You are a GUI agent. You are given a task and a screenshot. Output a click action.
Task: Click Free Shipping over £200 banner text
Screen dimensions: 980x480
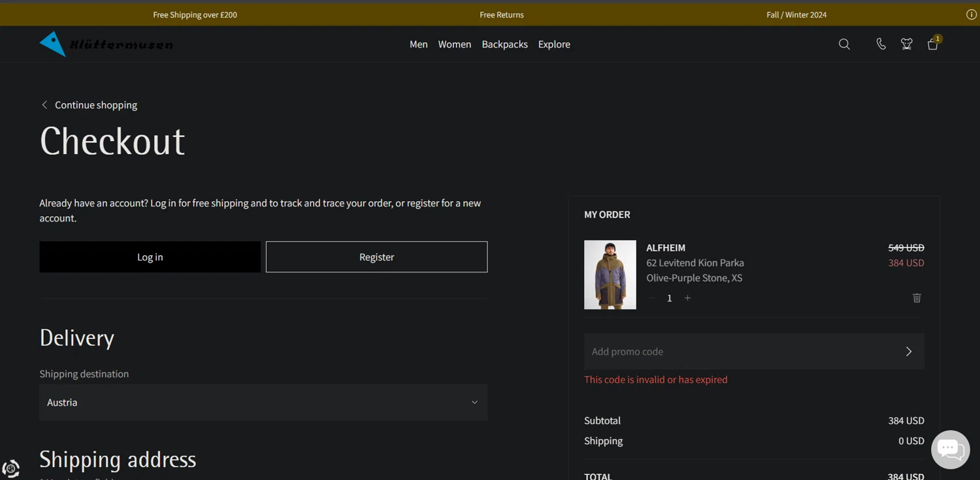pyautogui.click(x=195, y=14)
